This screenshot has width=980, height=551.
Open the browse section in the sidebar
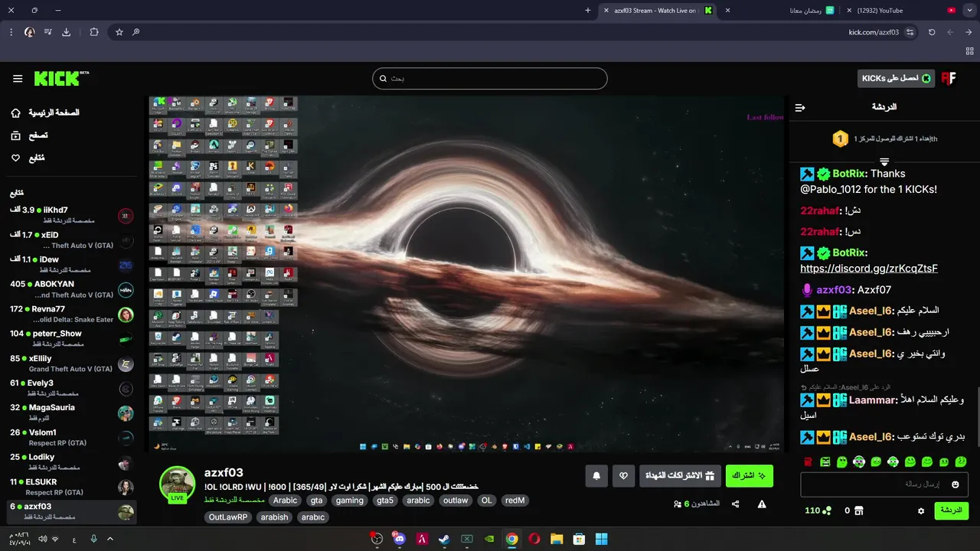[x=29, y=135]
